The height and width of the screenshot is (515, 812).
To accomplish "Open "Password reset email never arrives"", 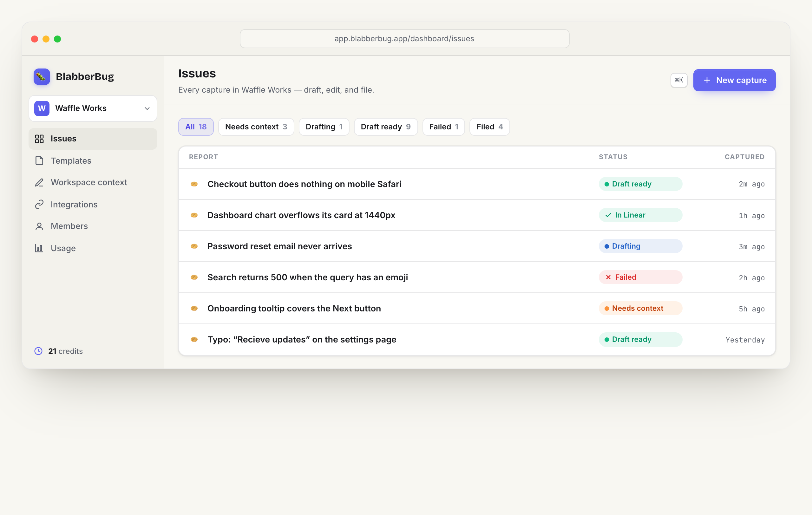I will tap(279, 246).
